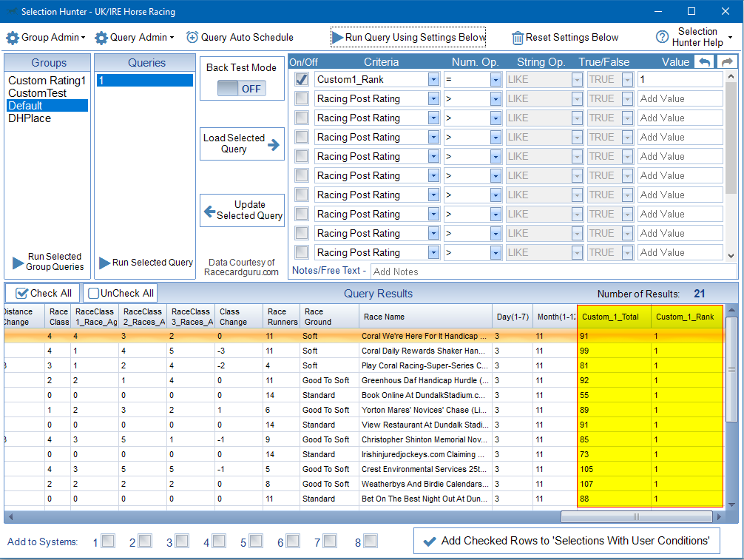744x560 pixels.
Task: Open numeric operator dropdown showing equals
Action: coord(496,79)
